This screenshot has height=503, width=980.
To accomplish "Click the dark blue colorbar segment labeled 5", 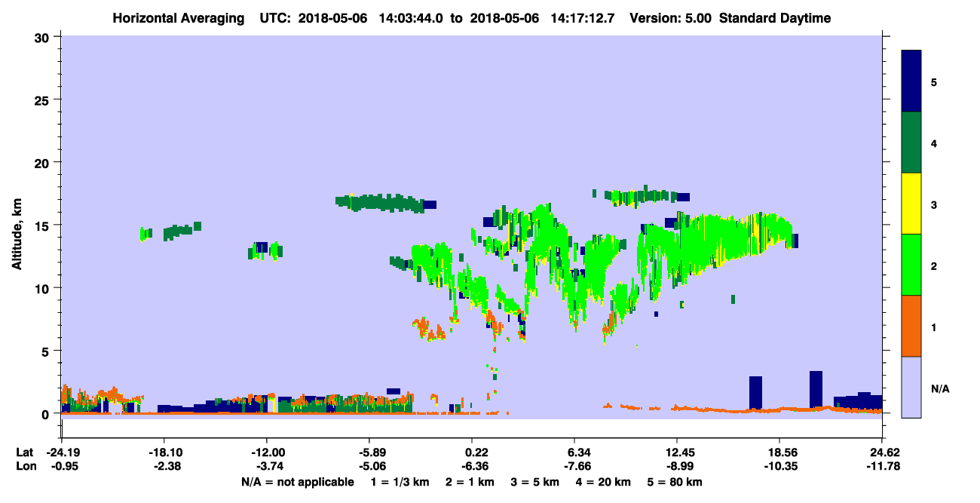I will tap(911, 81).
